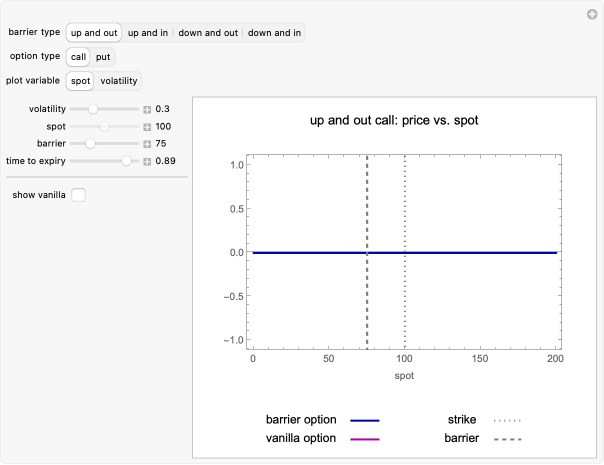Select the 'up and in' barrier type
Viewport: 604px width, 465px height.
[148, 33]
